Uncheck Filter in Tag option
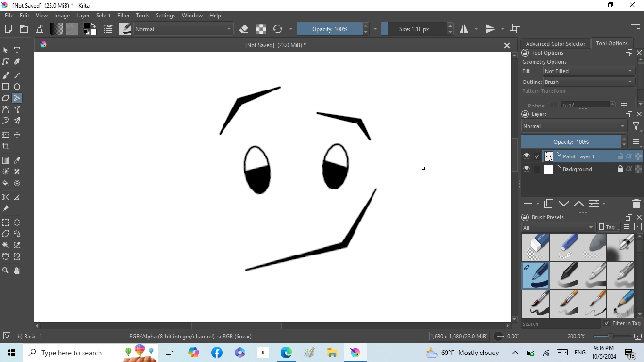 pos(608,323)
